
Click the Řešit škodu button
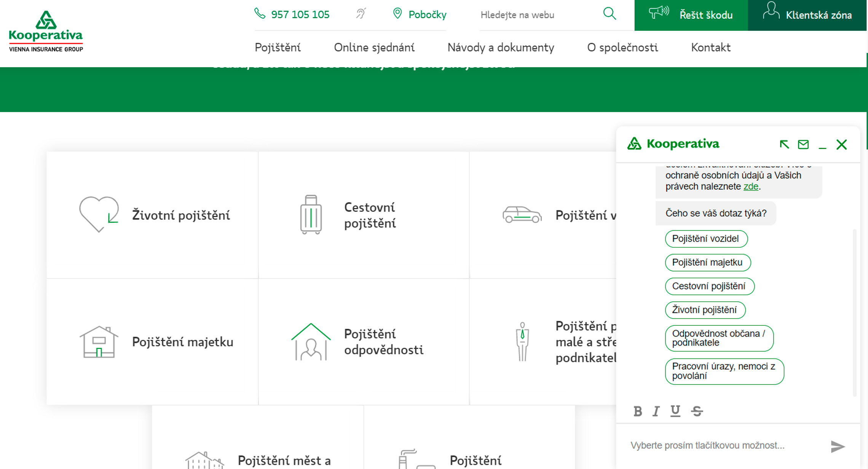pos(691,15)
